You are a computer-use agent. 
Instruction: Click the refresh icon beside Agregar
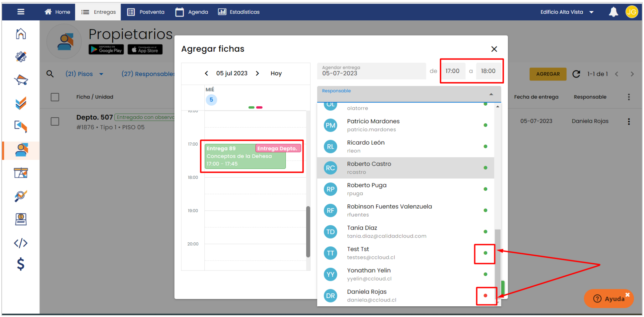pos(576,74)
